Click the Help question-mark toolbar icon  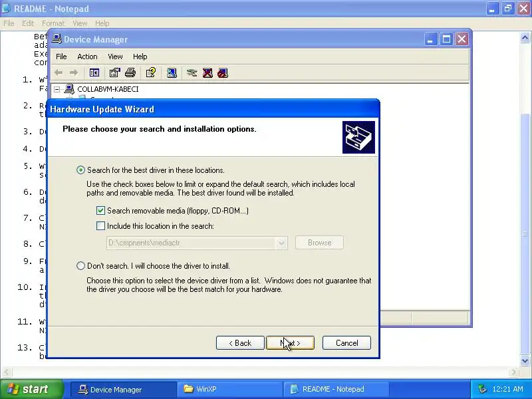[x=151, y=72]
